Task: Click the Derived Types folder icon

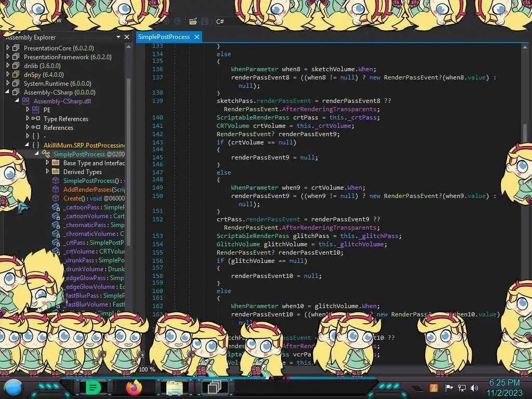Action: [x=56, y=171]
